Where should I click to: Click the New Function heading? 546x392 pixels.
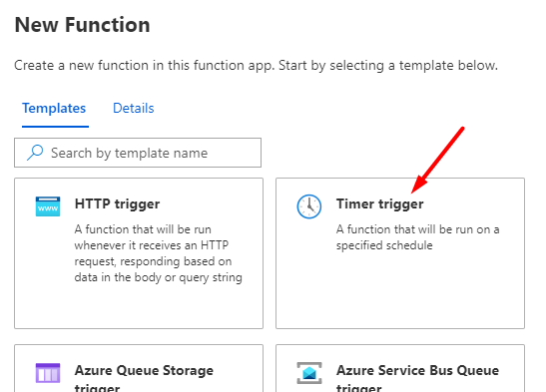point(82,25)
